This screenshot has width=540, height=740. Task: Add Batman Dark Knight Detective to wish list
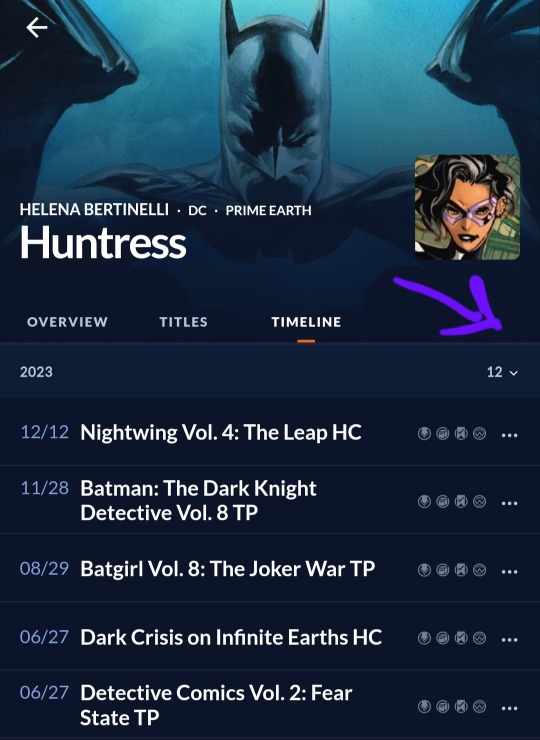pyautogui.click(x=480, y=501)
